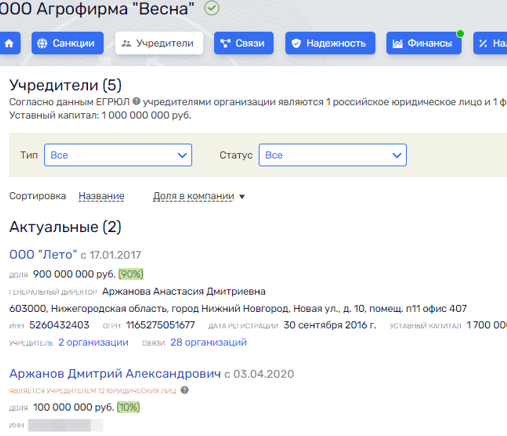
Task: Click the Учредители (5) heading
Action: (65, 85)
